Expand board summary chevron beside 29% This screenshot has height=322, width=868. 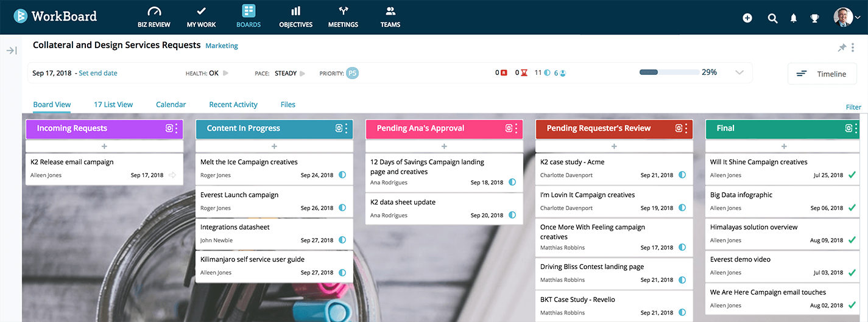click(x=739, y=72)
